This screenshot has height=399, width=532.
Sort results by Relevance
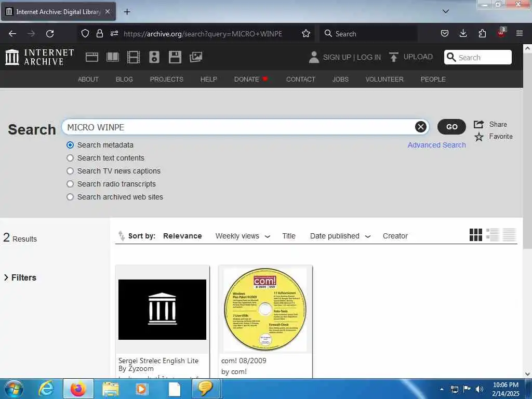pos(182,236)
